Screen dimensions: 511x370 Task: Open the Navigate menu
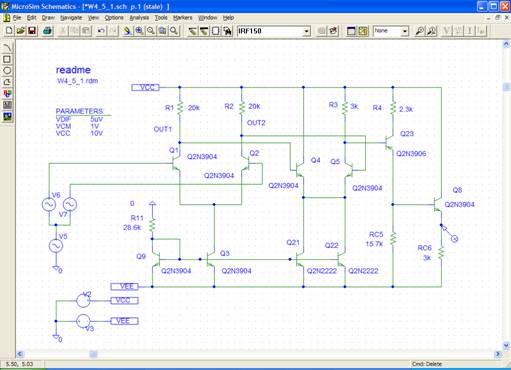(71, 18)
